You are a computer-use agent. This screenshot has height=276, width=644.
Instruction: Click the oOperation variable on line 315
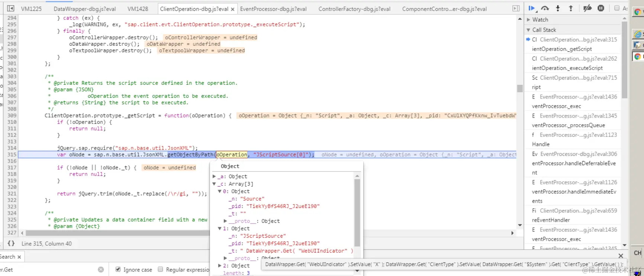pos(231,154)
